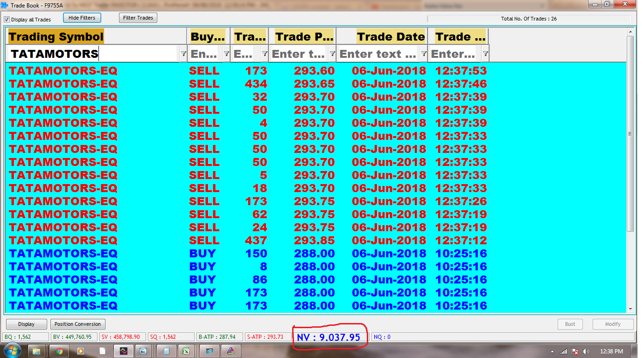The height and width of the screenshot is (358, 644).
Task: Select the trade time 12:37:53 cell
Action: [x=461, y=71]
